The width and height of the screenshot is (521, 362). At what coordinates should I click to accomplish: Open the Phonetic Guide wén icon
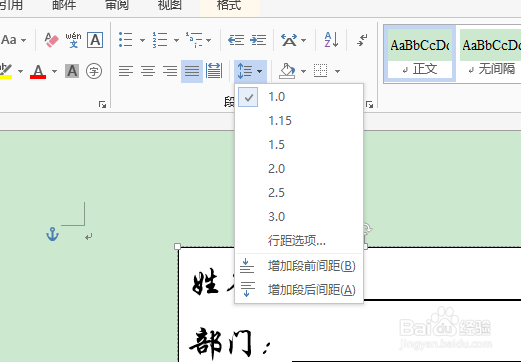point(73,40)
